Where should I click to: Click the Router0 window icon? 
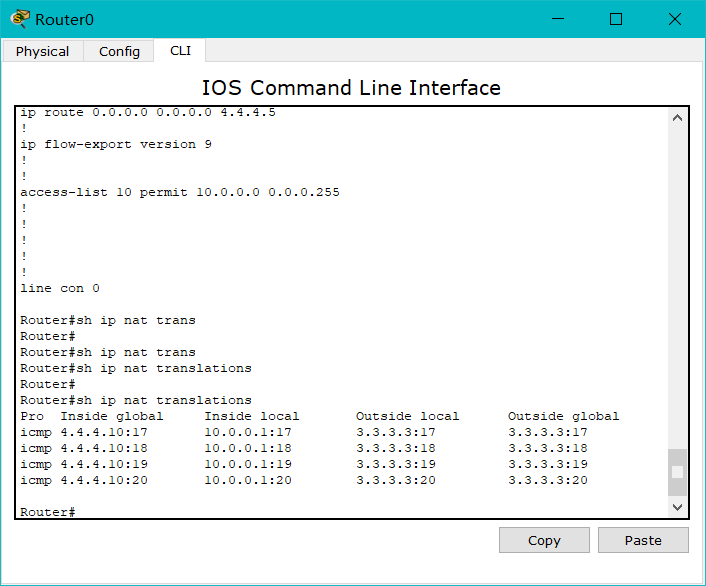point(20,19)
